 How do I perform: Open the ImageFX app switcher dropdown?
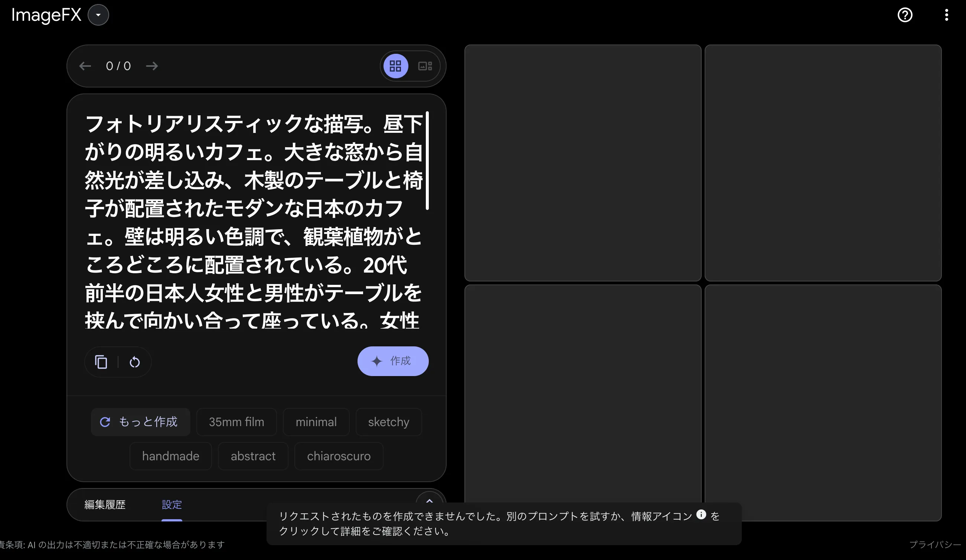(x=98, y=15)
